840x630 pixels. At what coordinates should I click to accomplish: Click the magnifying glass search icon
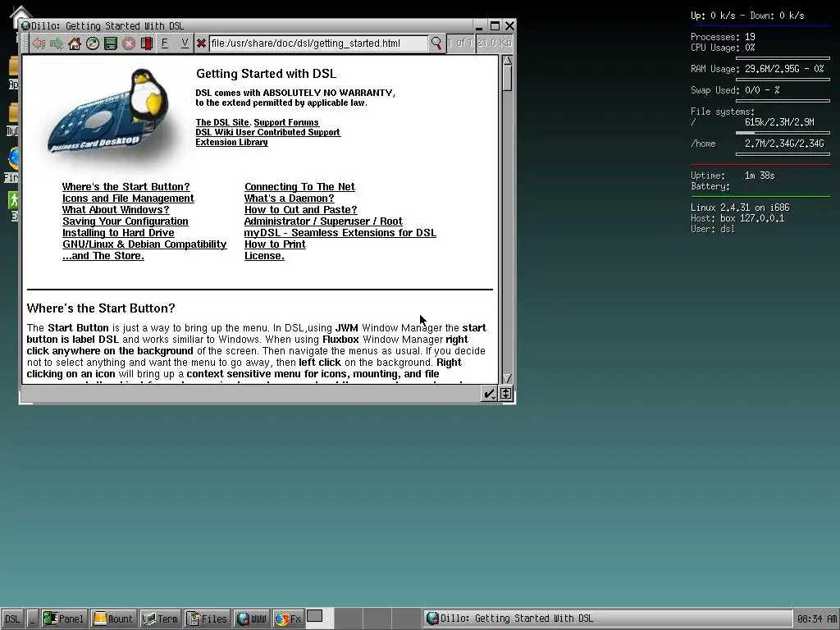436,43
